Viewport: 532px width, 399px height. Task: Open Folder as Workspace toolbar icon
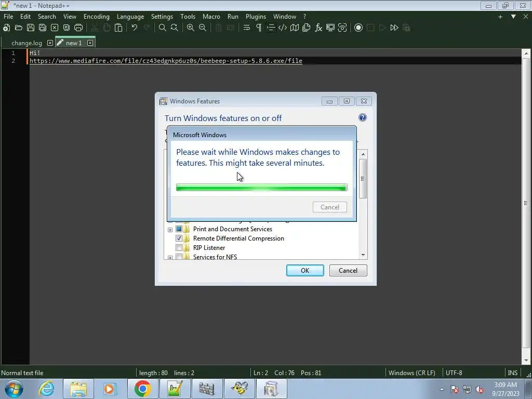click(x=330, y=28)
